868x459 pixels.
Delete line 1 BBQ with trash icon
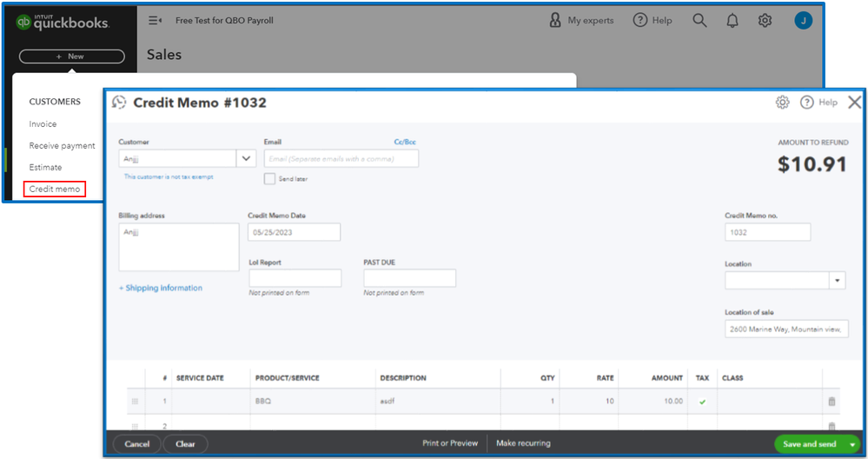(832, 402)
